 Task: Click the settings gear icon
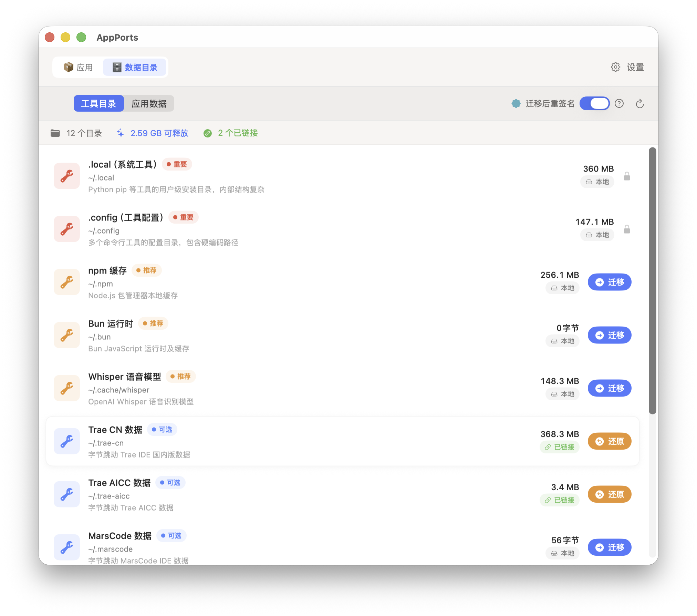615,67
